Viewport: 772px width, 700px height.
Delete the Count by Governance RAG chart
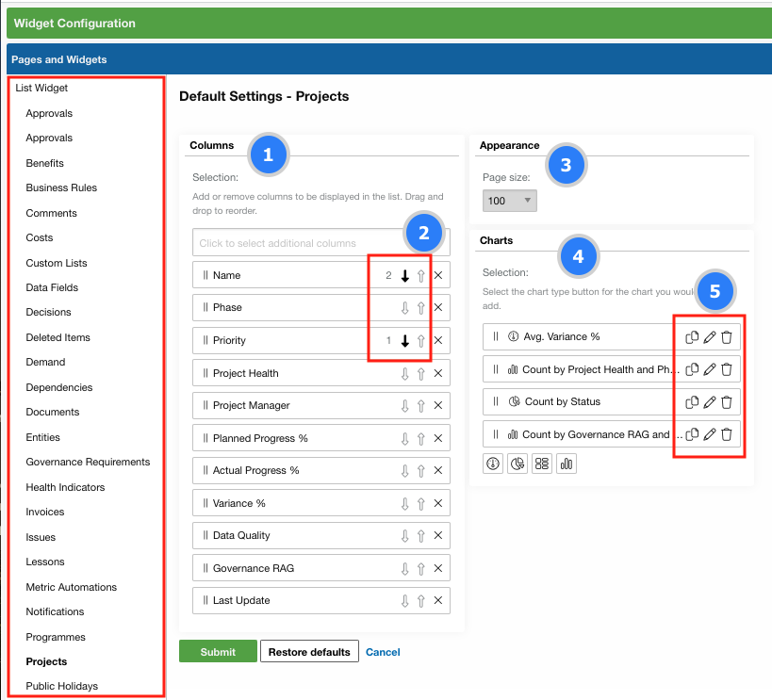[x=727, y=434]
